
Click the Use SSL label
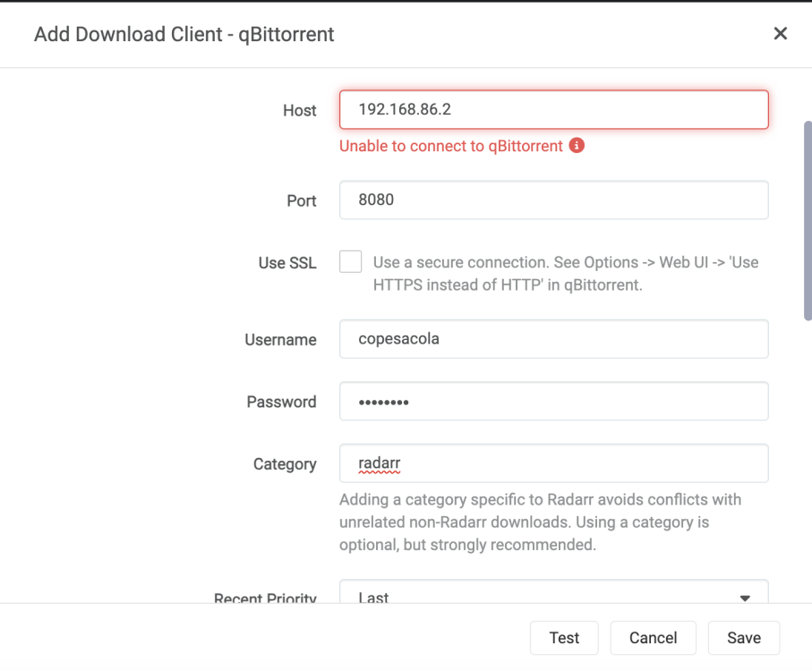coord(287,263)
